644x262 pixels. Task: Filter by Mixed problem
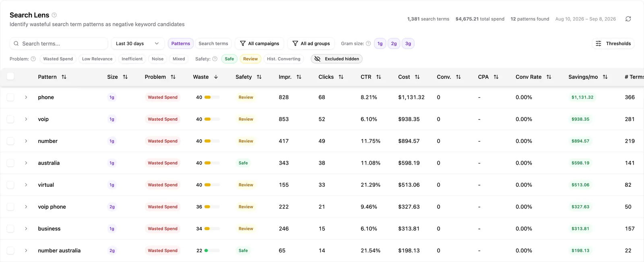[x=179, y=59]
